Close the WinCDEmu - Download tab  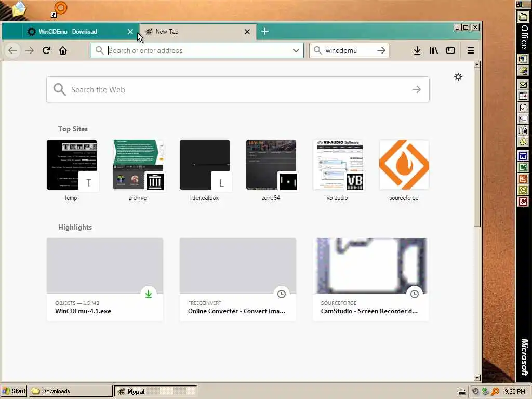tap(130, 32)
